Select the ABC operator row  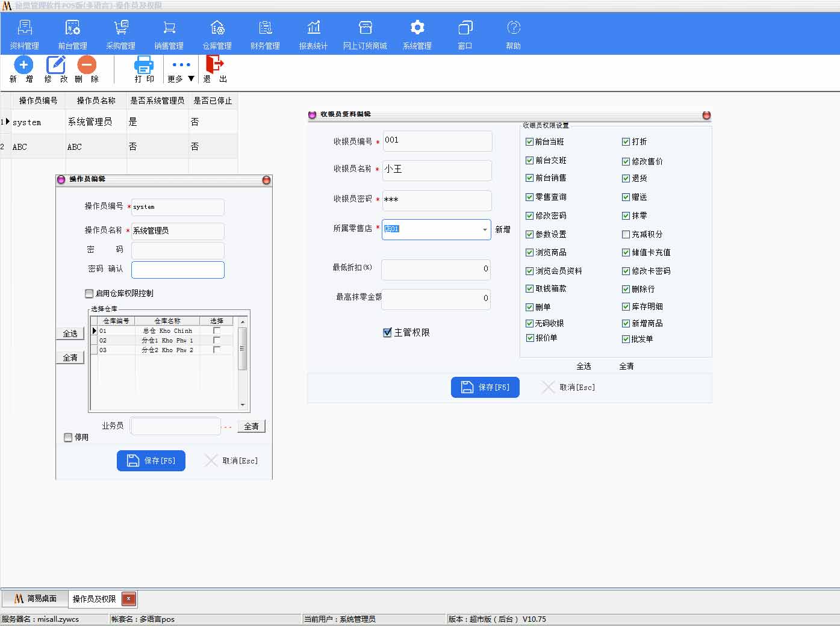119,147
